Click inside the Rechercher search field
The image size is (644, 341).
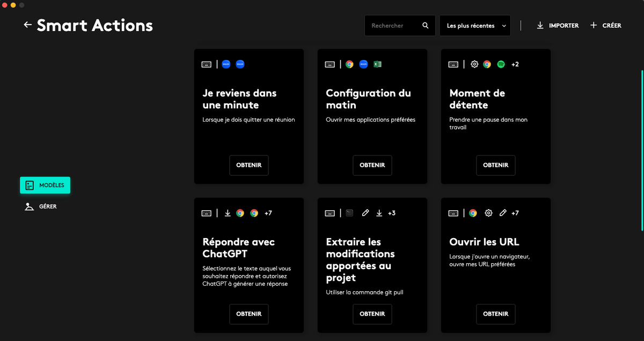[x=392, y=25]
